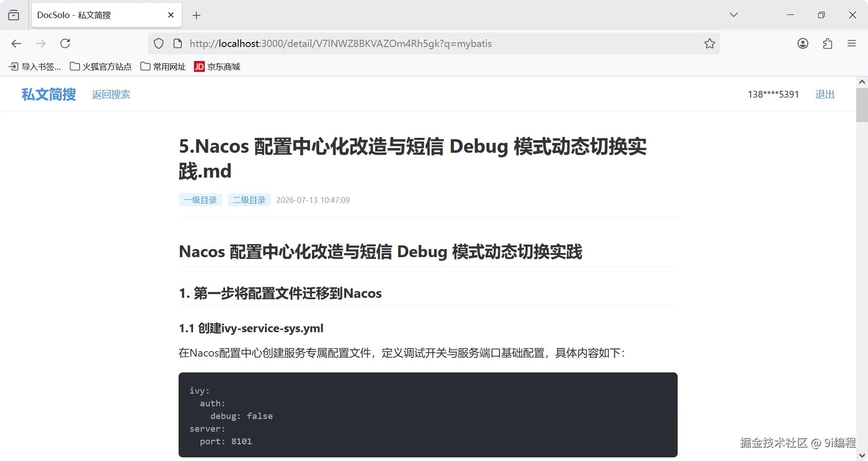Click the 138****5391 account text

coord(773,94)
